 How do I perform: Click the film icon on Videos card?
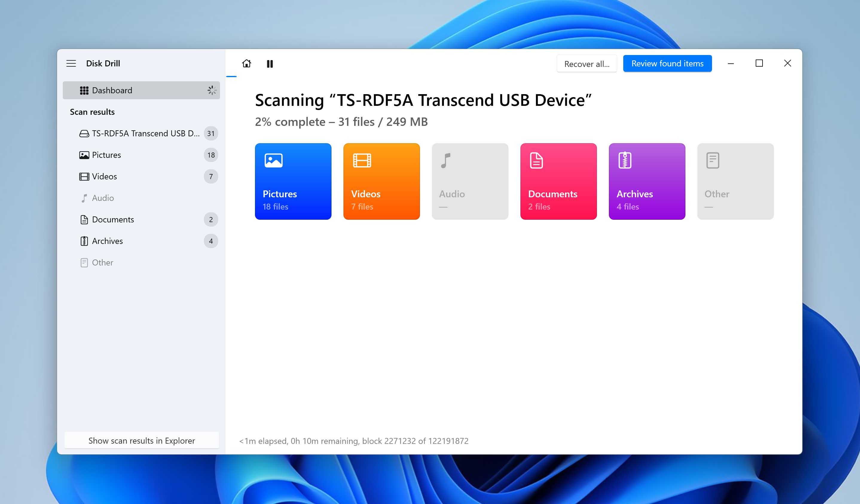pyautogui.click(x=362, y=161)
